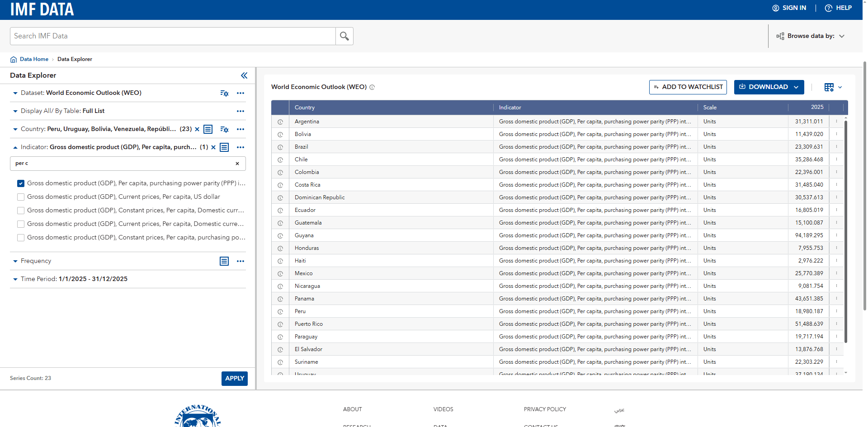Open the Browse data by dropdown

tap(810, 36)
